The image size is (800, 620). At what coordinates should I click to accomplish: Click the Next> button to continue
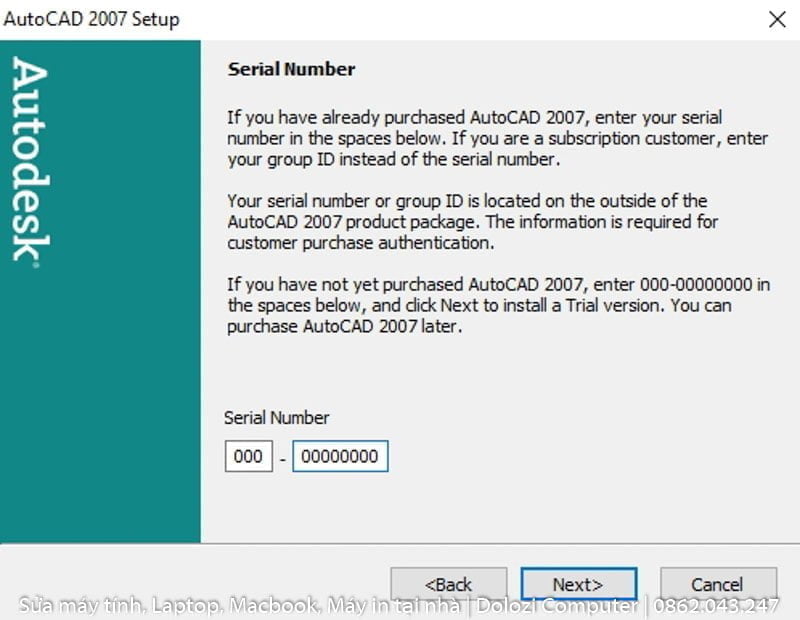click(x=578, y=584)
